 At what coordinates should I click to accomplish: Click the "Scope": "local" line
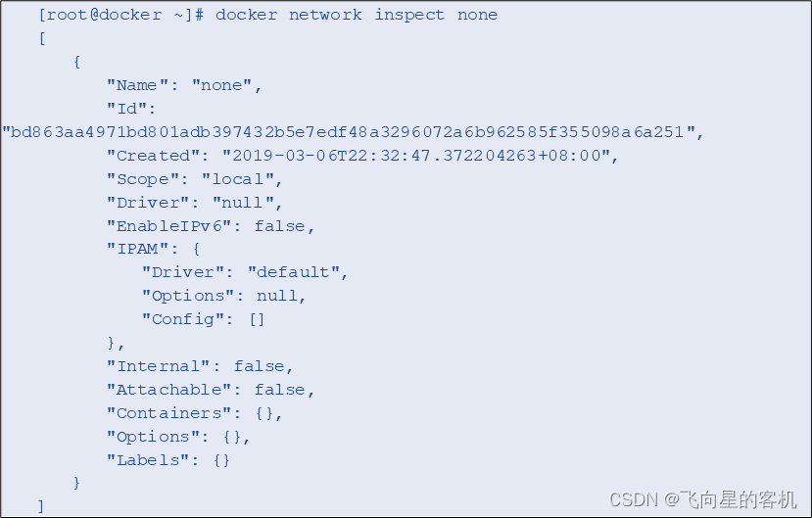(194, 179)
